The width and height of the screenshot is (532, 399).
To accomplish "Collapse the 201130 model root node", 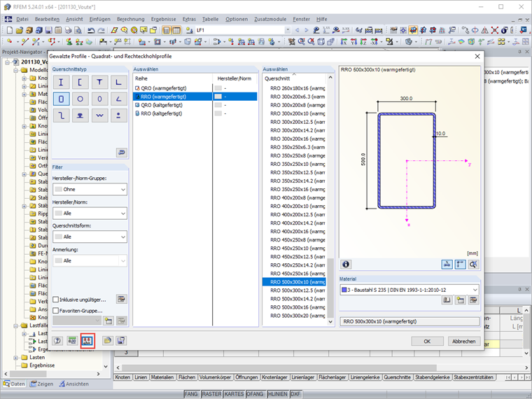I will coord(7,62).
